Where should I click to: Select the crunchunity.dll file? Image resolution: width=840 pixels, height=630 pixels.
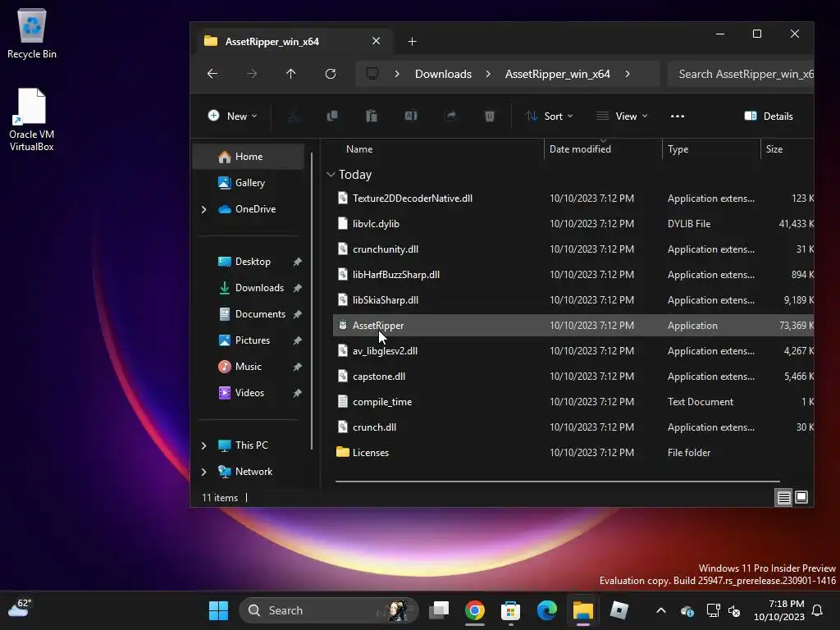pos(573,249)
